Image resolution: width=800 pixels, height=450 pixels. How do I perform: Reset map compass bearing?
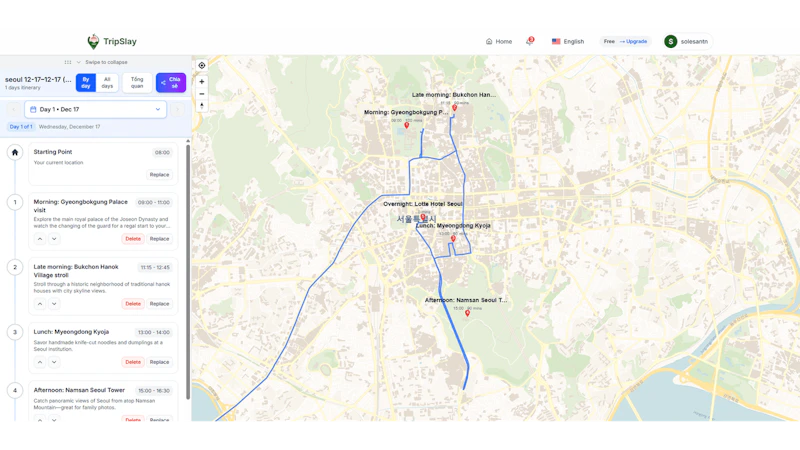point(202,106)
